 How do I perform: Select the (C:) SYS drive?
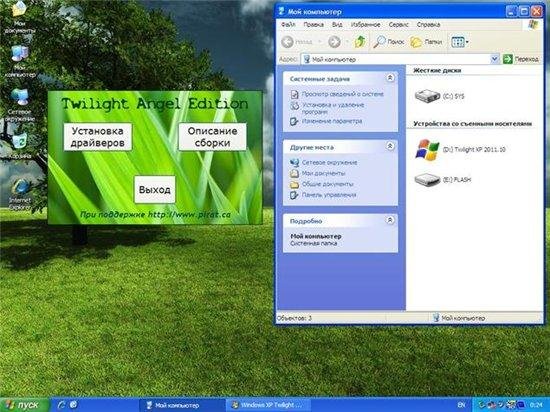click(439, 96)
